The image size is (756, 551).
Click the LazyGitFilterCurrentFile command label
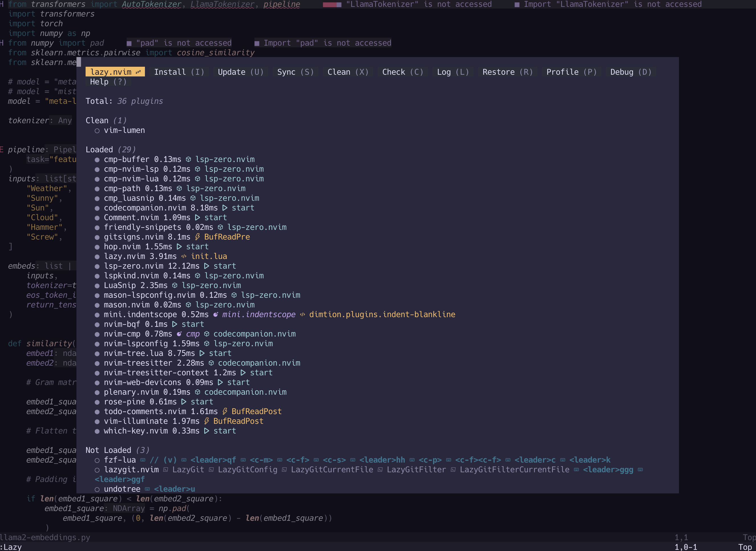(514, 470)
